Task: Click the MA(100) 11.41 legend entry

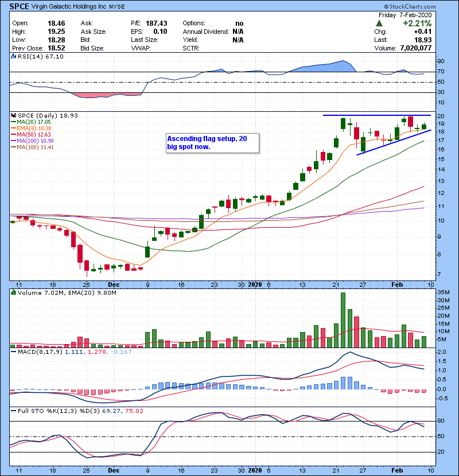Action: tap(32, 147)
